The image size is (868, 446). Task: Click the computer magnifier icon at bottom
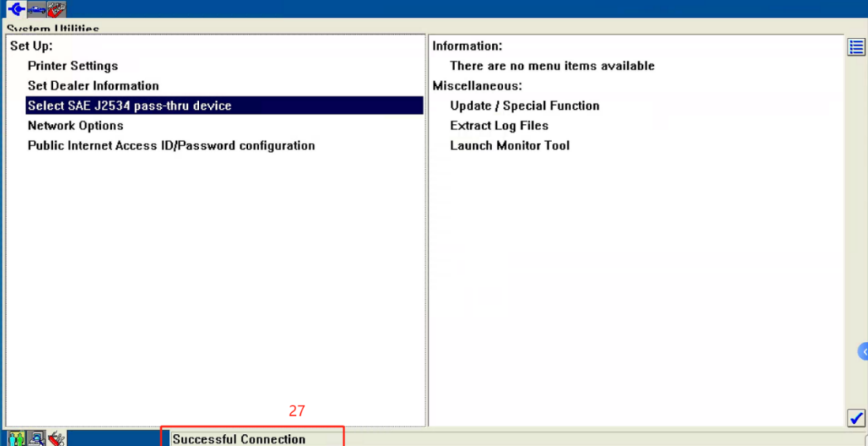[36, 438]
